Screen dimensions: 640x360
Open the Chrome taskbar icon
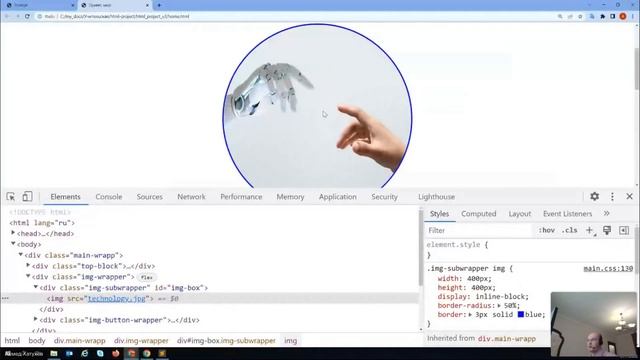[x=147, y=353]
